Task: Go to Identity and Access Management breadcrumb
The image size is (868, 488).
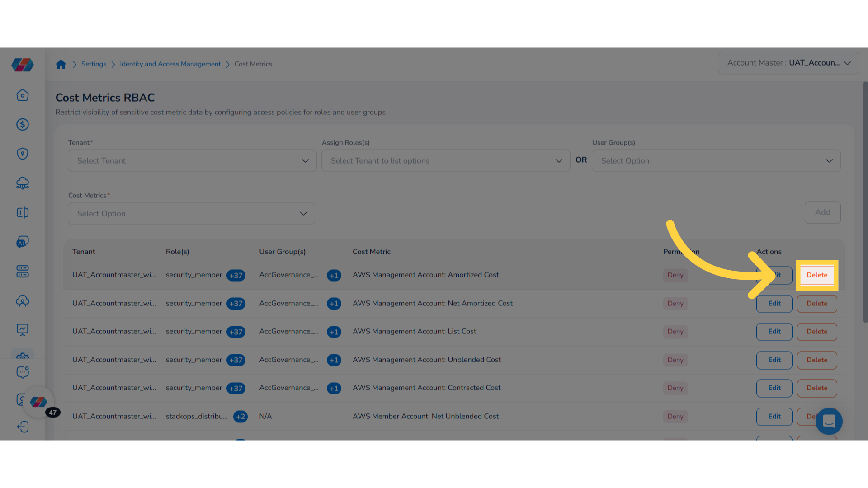Action: coord(170,64)
